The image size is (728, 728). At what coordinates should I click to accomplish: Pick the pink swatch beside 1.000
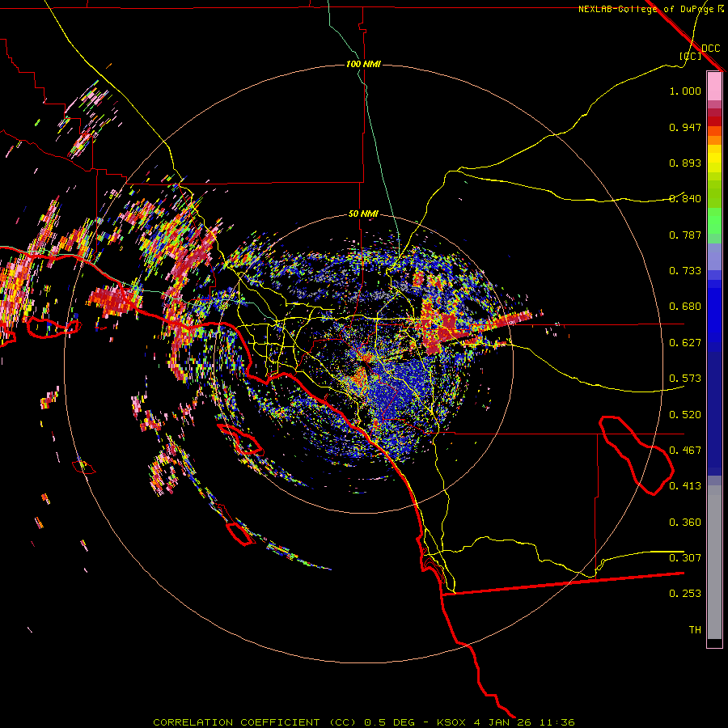(714, 87)
